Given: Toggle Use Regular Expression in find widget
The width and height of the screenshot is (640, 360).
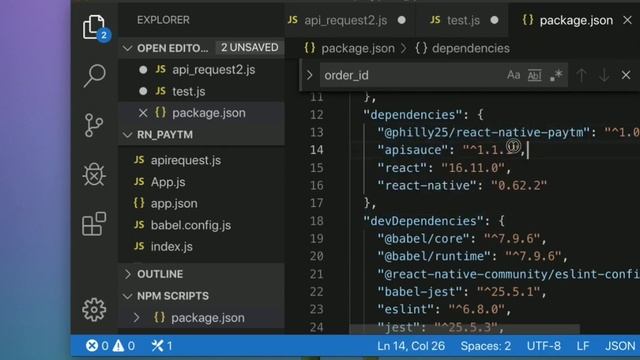Looking at the screenshot, I should coord(556,75).
